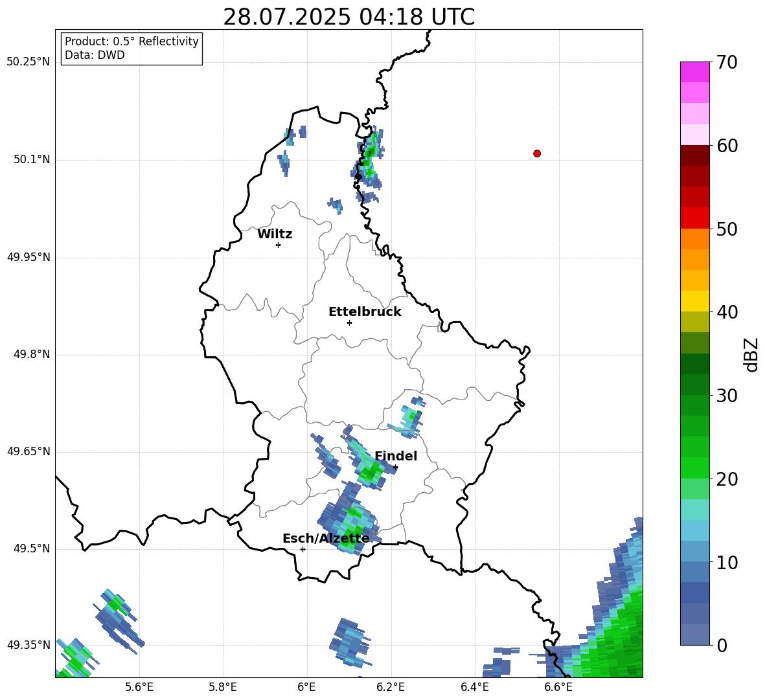This screenshot has height=700, width=767.
Task: Click the red dot radar location marker
Action: point(537,153)
